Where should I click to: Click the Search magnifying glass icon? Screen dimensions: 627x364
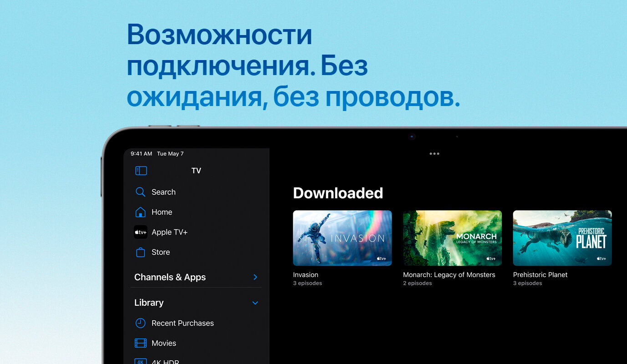click(x=141, y=192)
